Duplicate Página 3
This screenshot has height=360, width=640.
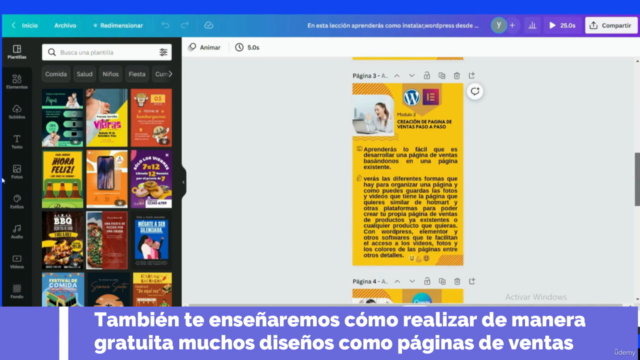pos(442,76)
